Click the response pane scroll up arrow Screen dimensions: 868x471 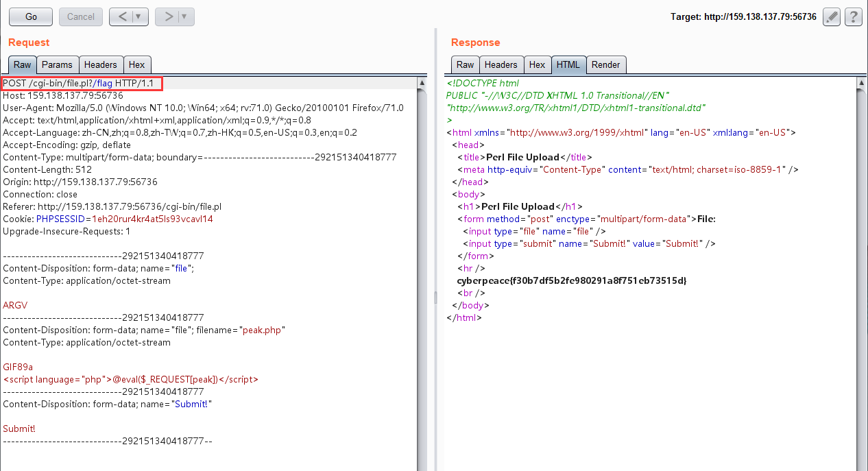point(862,82)
